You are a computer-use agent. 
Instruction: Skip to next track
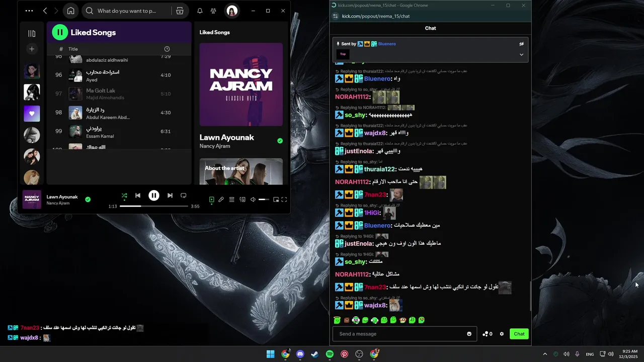tap(170, 196)
